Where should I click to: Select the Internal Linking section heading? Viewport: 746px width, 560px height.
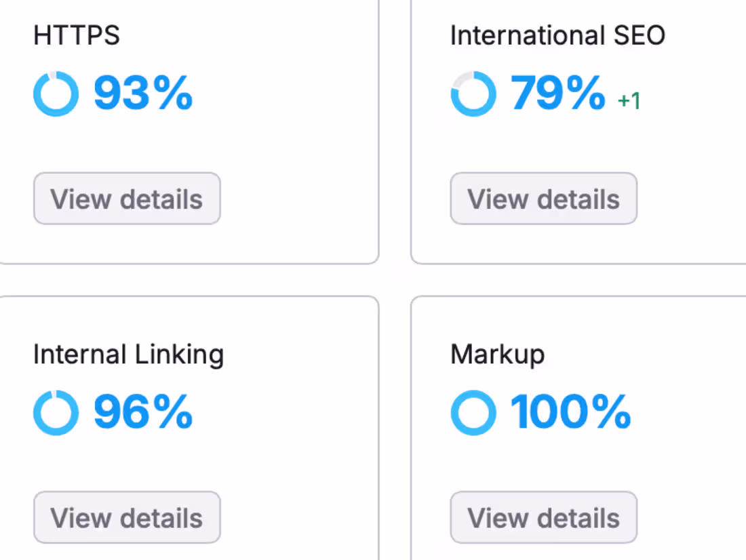pyautogui.click(x=129, y=354)
